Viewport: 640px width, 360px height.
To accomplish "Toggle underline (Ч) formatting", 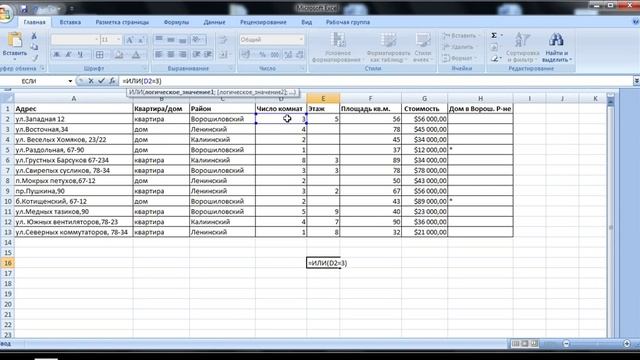I will pyautogui.click(x=80, y=54).
